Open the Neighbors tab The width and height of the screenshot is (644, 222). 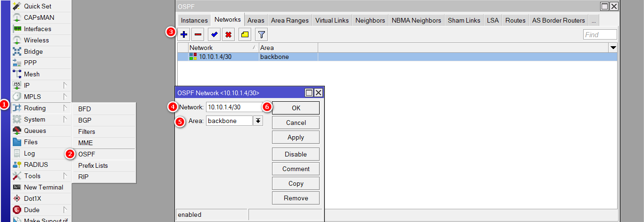point(370,20)
